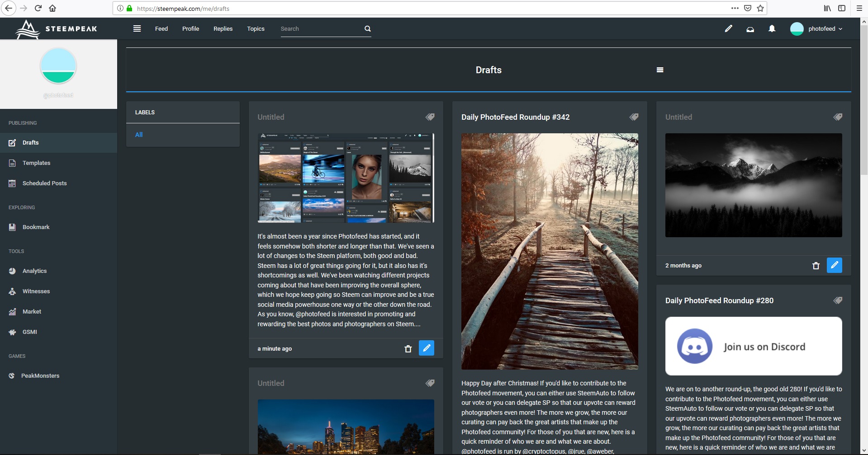Viewport: 868px width, 455px height.
Task: Go to the Feed tab
Action: (x=161, y=28)
